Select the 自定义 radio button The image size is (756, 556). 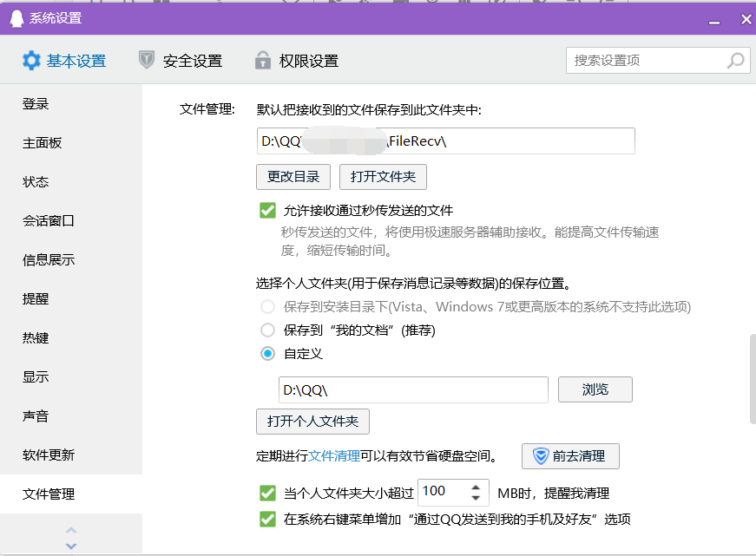[x=267, y=354]
